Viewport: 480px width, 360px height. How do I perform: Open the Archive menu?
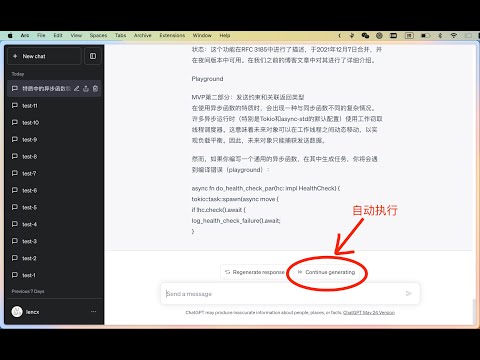143,35
